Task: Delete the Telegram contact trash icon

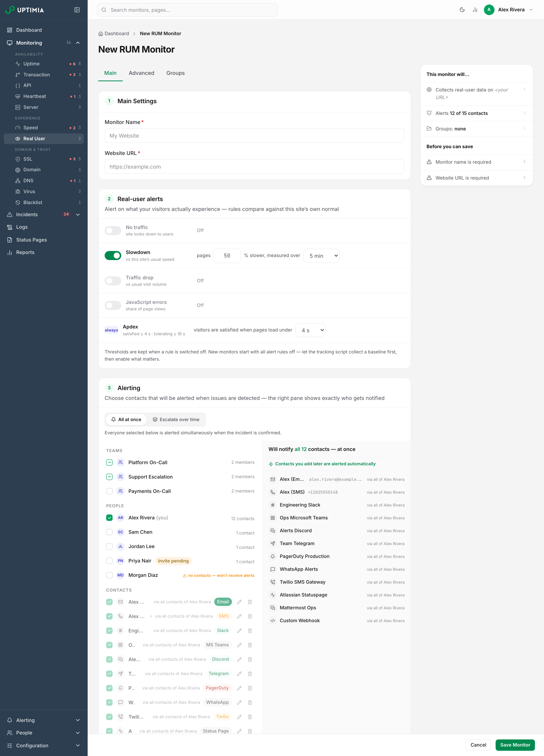Action: tap(250, 674)
